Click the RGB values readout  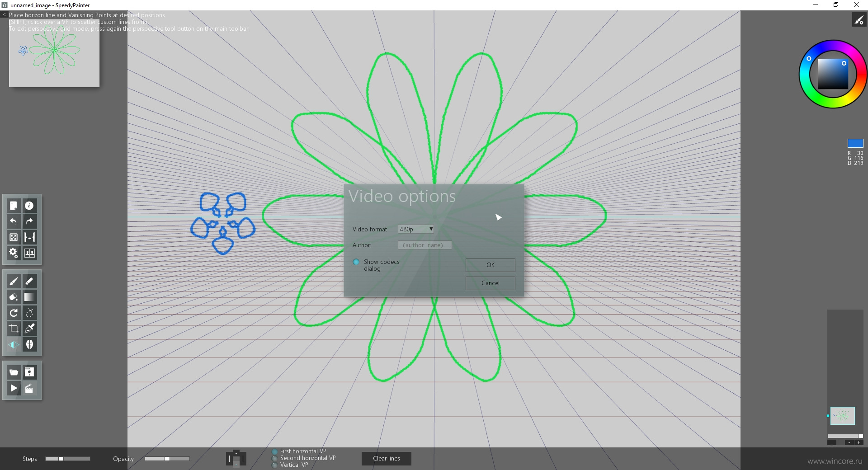coord(855,158)
